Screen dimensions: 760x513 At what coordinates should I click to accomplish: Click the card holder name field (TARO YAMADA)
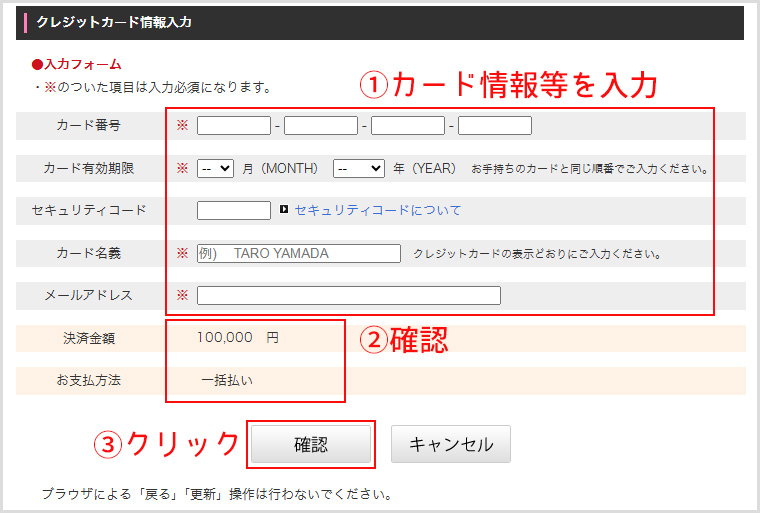coord(299,254)
